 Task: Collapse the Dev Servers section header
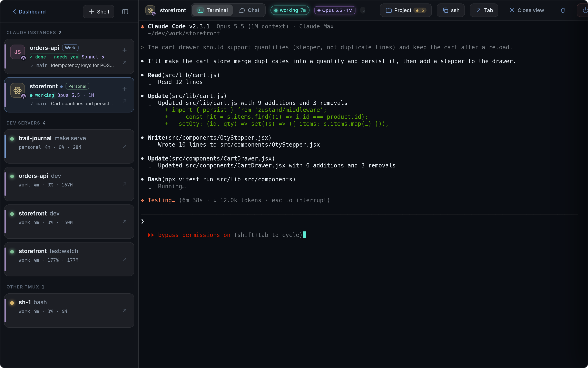(x=26, y=123)
